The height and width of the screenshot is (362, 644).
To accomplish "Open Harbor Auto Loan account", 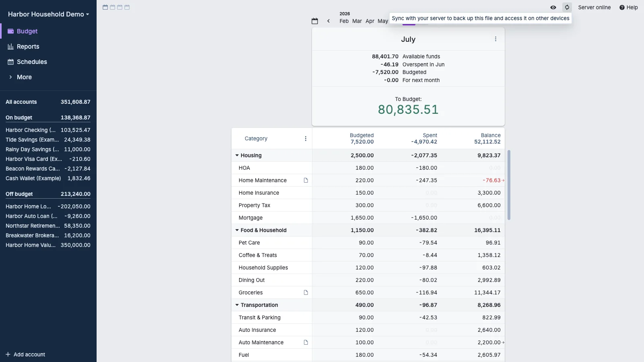I will 48,216.
